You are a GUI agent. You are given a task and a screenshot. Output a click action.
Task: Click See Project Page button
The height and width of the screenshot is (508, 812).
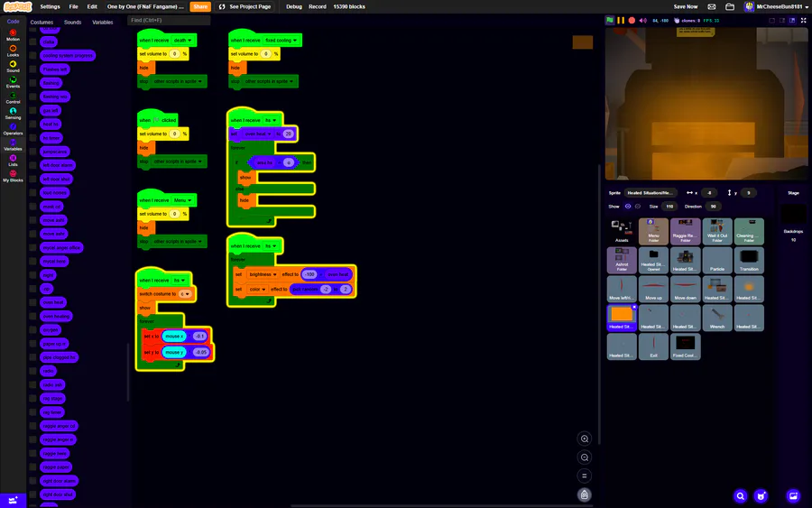tap(245, 6)
